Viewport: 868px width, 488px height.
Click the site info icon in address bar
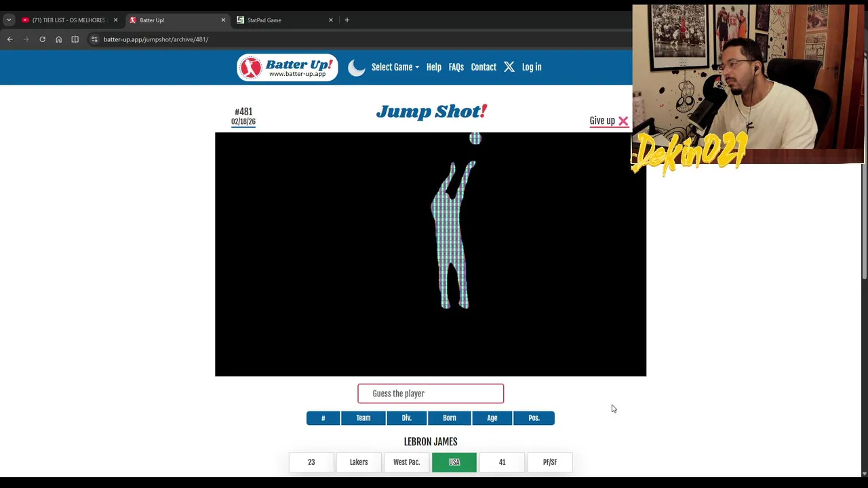pyautogui.click(x=94, y=39)
